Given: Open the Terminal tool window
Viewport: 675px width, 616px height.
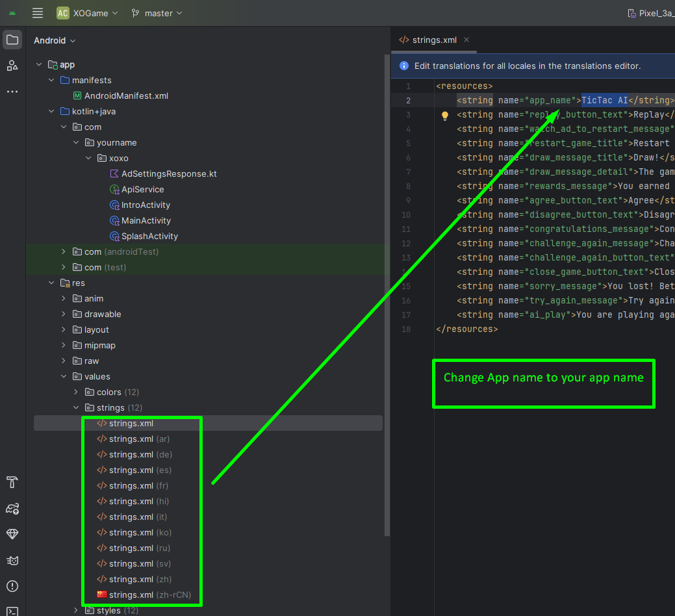Looking at the screenshot, I should (12, 610).
